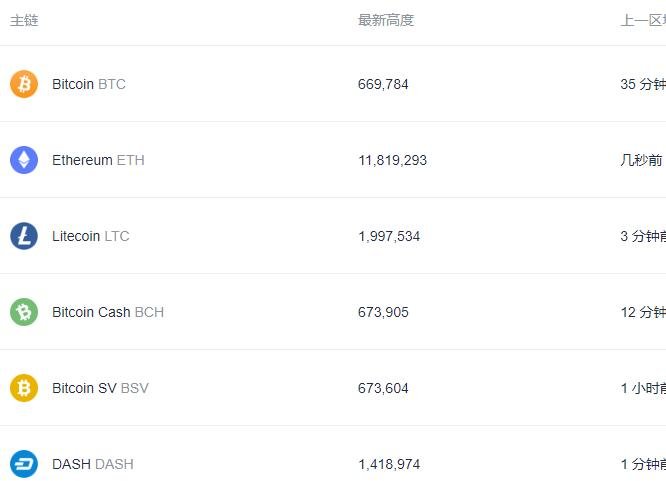Click Bitcoin SV block height 673,604
The image size is (666, 481).
(383, 388)
